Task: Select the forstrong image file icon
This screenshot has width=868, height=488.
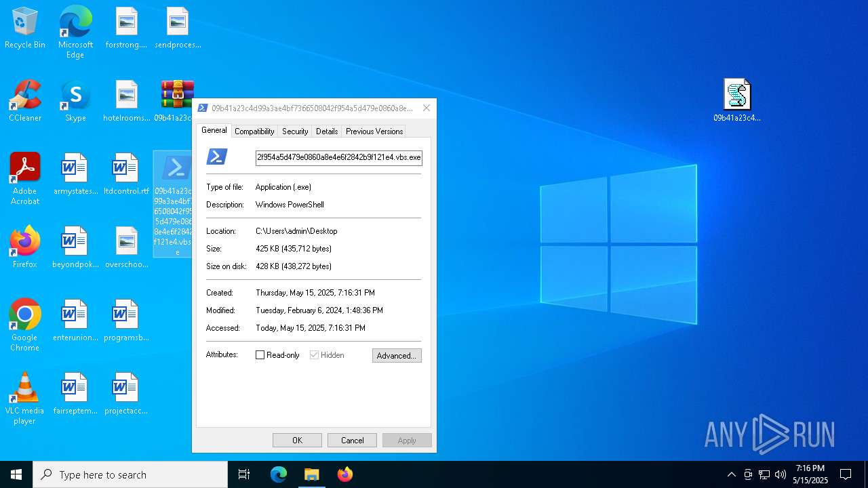Action: pyautogui.click(x=126, y=28)
